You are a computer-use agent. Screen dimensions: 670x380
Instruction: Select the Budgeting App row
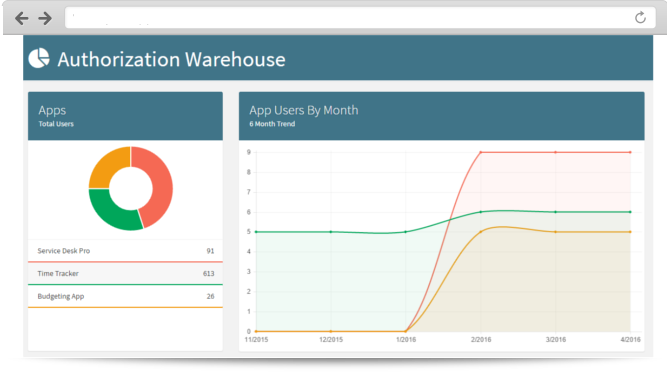coord(125,296)
